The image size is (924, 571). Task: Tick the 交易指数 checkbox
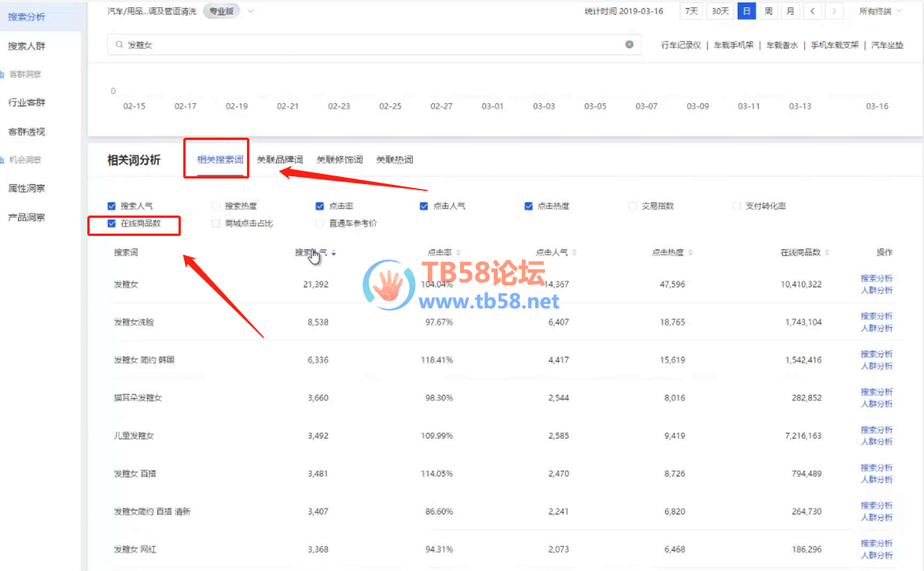coord(633,206)
